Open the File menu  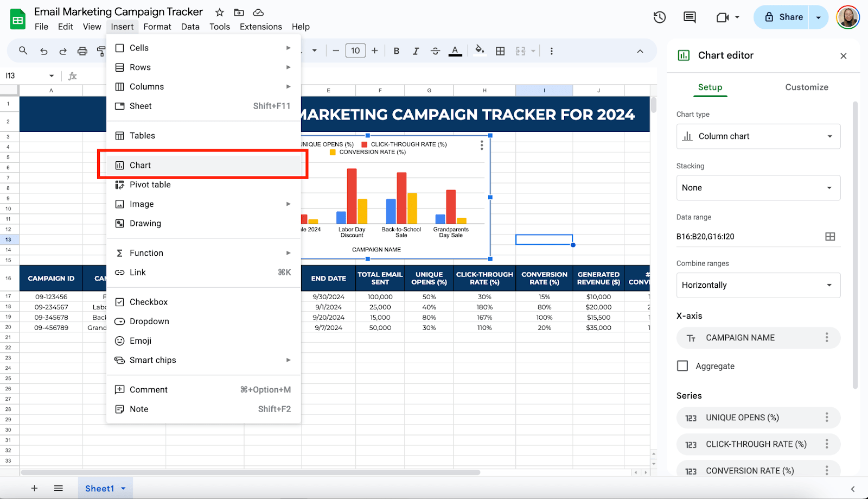41,27
